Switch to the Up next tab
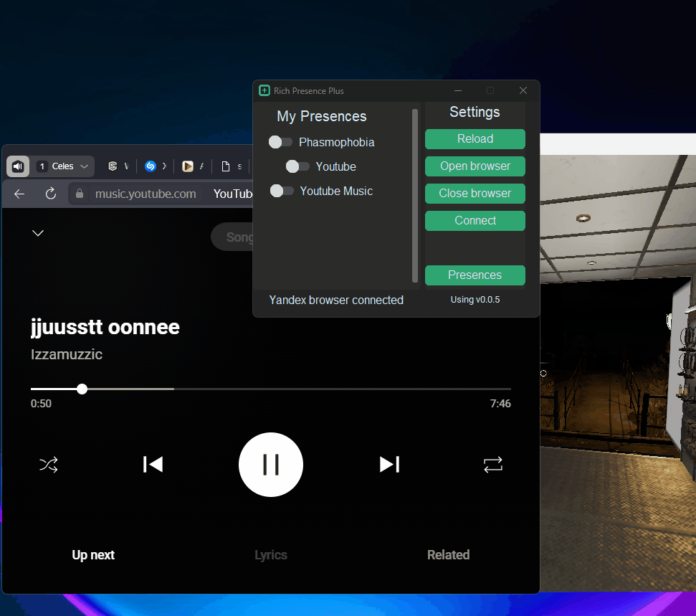This screenshot has width=696, height=616. [x=93, y=555]
